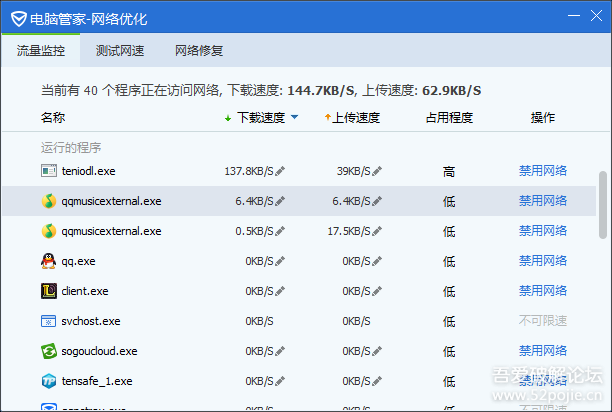Open the 下载速度 sort dropdown arrow

(295, 117)
